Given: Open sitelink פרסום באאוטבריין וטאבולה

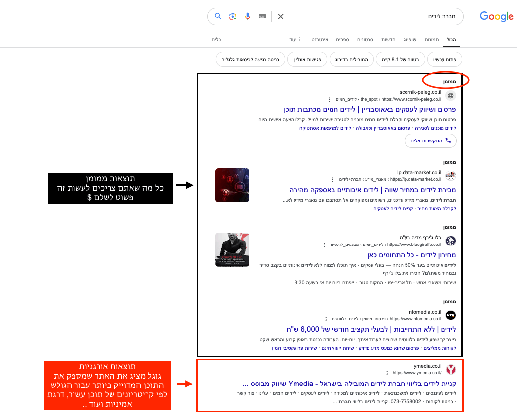Looking at the screenshot, I should pyautogui.click(x=383, y=128).
